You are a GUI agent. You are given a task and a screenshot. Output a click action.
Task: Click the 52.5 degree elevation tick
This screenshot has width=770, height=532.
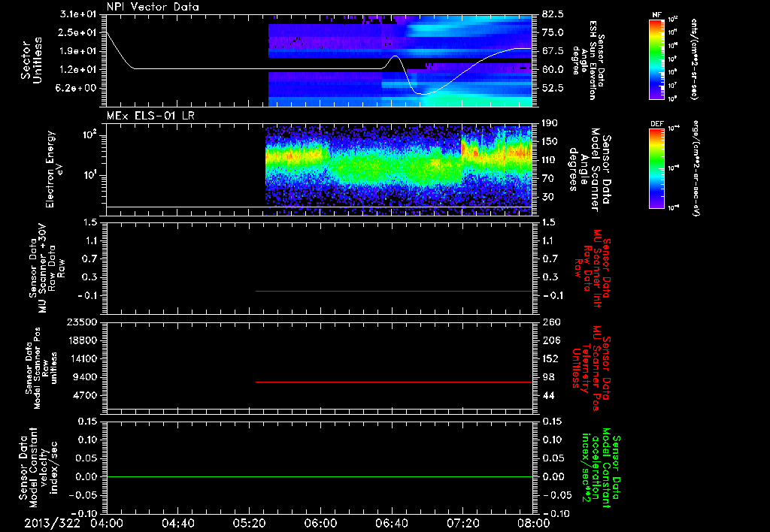(553, 88)
